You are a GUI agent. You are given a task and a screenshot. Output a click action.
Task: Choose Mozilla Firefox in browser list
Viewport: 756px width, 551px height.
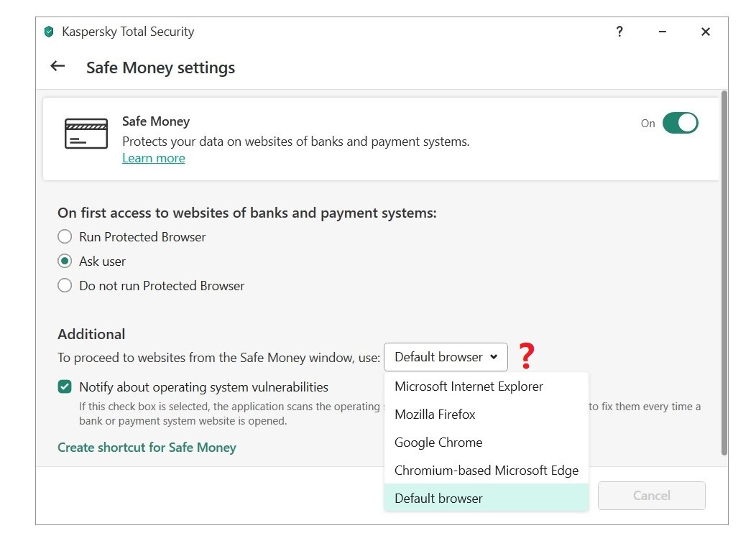point(435,415)
